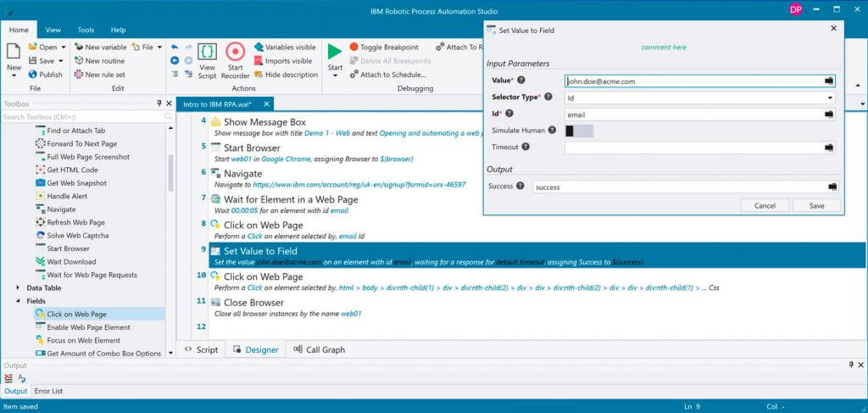Pin the Output panel
This screenshot has height=413, width=868.
[x=851, y=366]
